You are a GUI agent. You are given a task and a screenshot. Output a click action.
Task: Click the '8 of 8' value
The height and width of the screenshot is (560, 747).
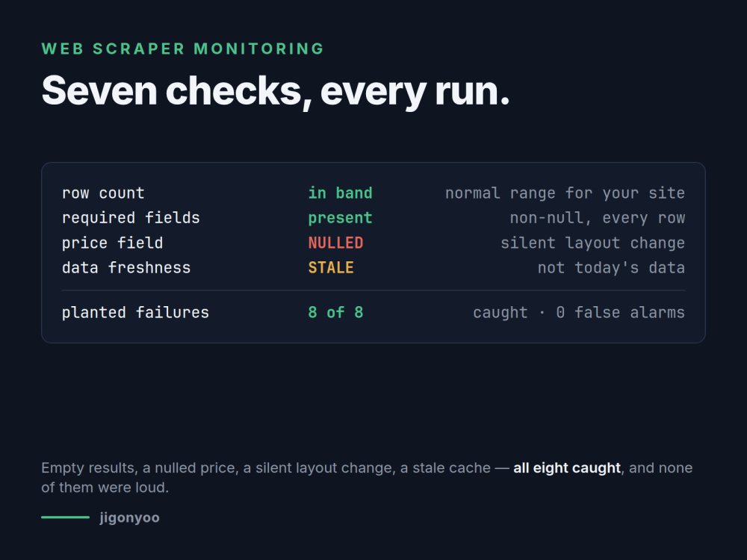coord(335,312)
